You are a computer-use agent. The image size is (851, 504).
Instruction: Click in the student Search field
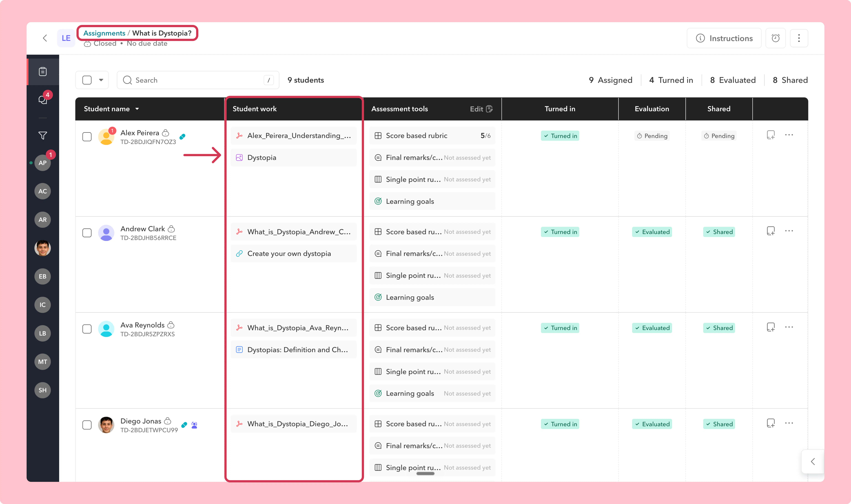coord(198,80)
